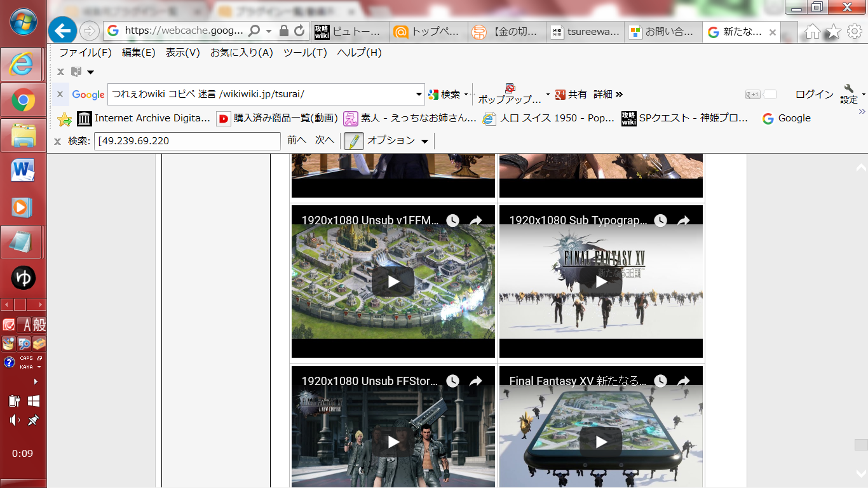Viewport: 868px width, 488px height.
Task: Play the 1920x1080 Unsub v1FFM video
Action: click(x=393, y=281)
